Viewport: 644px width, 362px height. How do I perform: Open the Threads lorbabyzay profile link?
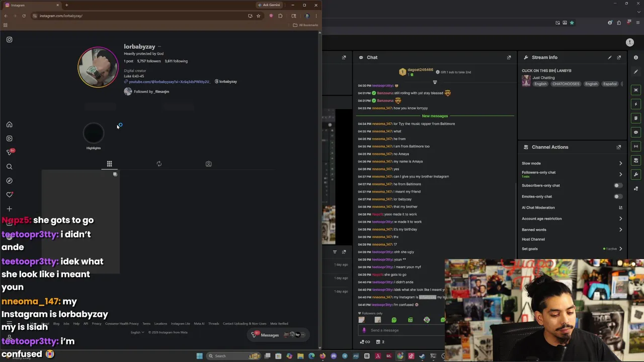point(226,81)
